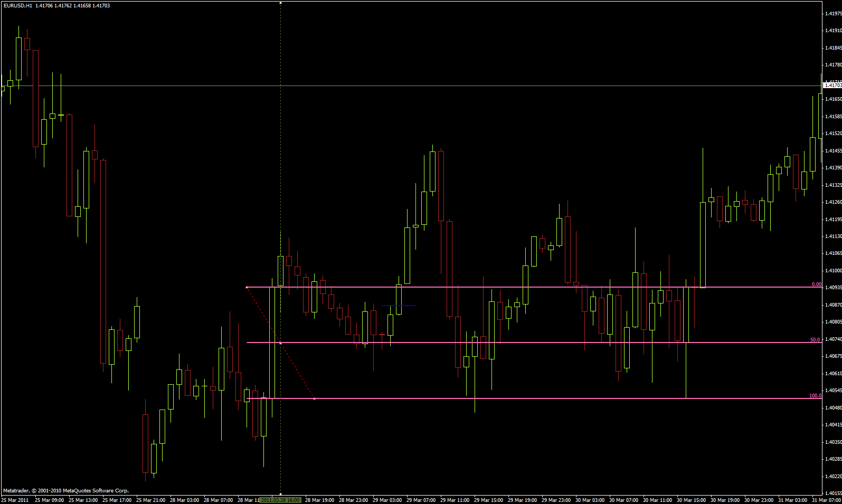The image size is (842, 504).
Task: Click the 29 Mar 19:00 time label
Action: pyautogui.click(x=522, y=500)
